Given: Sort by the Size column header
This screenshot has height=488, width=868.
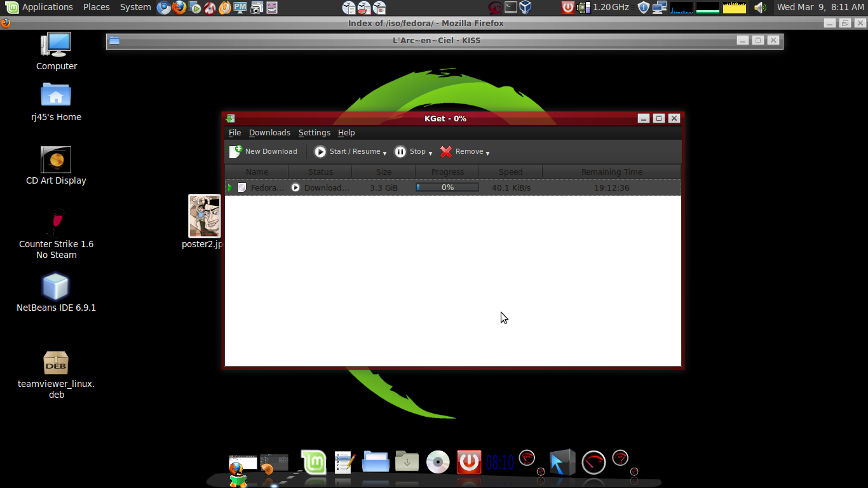Looking at the screenshot, I should pyautogui.click(x=384, y=172).
